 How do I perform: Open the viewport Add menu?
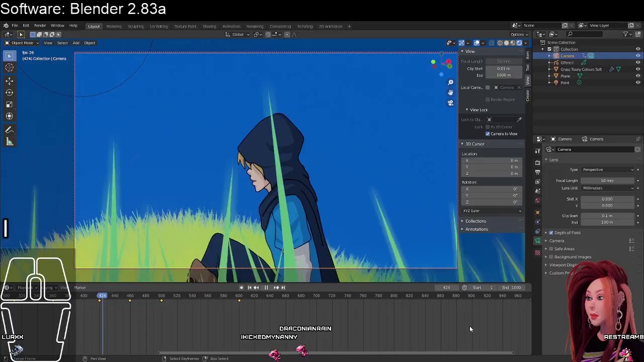point(76,43)
